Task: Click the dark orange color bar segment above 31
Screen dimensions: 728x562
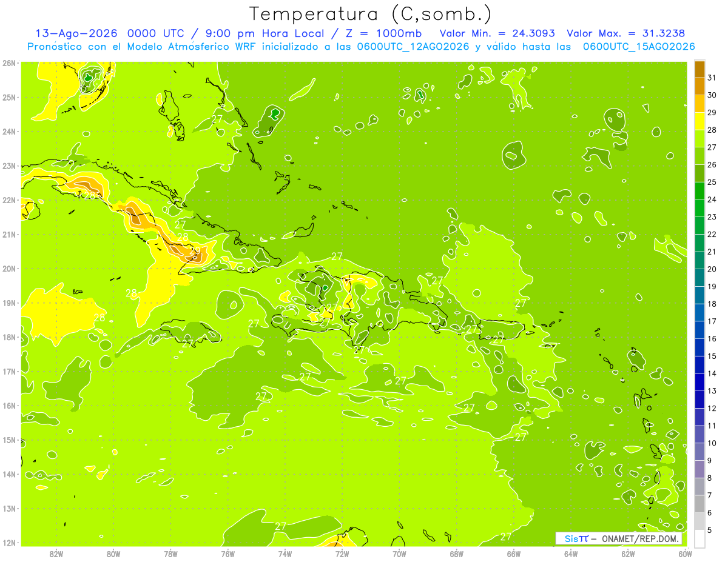Action: coord(699,69)
